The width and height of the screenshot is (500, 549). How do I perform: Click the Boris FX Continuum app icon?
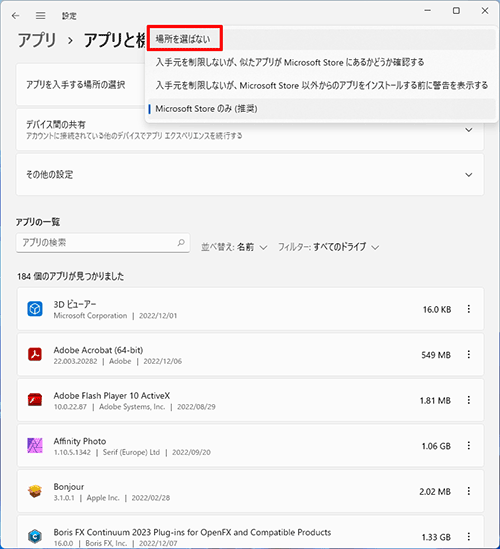tap(35, 536)
